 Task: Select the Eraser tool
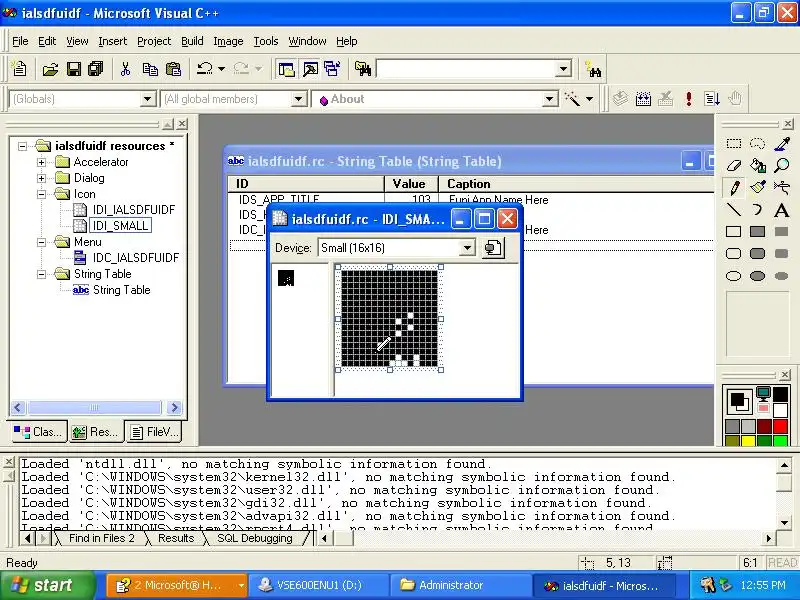point(734,165)
